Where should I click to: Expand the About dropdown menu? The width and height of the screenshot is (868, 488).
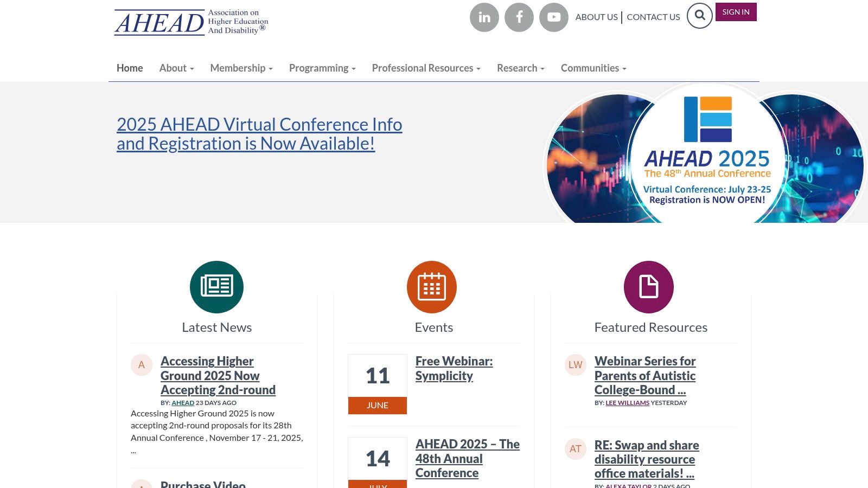coord(176,68)
